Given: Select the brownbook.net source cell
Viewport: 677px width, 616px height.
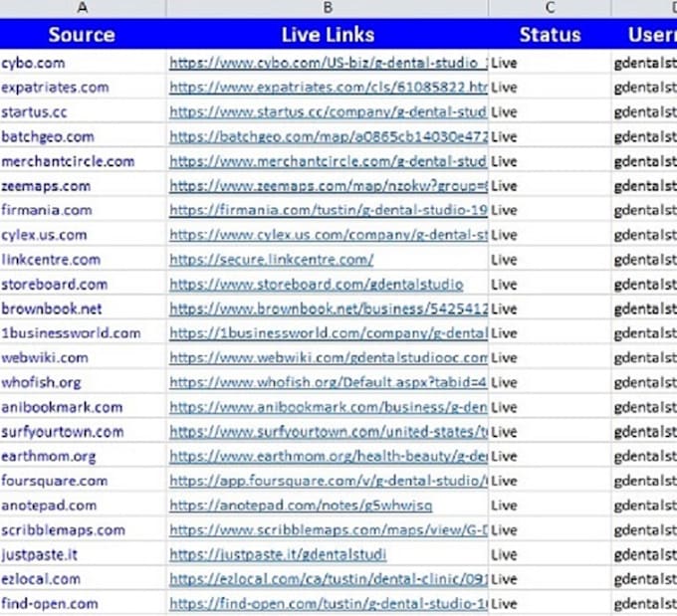Looking at the screenshot, I should (83, 308).
